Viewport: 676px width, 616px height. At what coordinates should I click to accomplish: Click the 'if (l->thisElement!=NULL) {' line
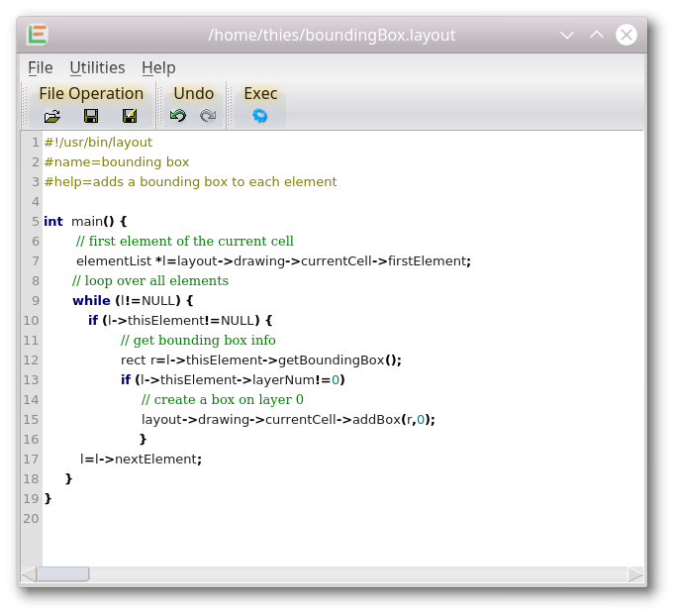[180, 321]
